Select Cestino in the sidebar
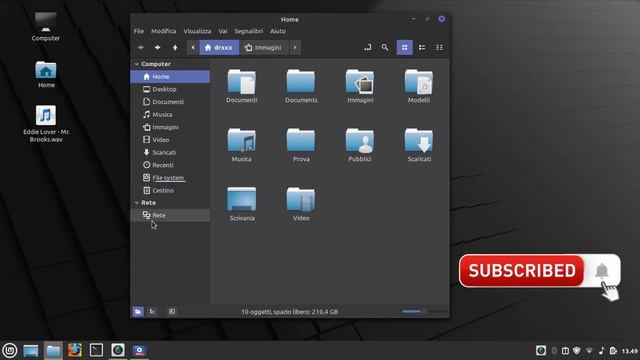 [x=170, y=191]
